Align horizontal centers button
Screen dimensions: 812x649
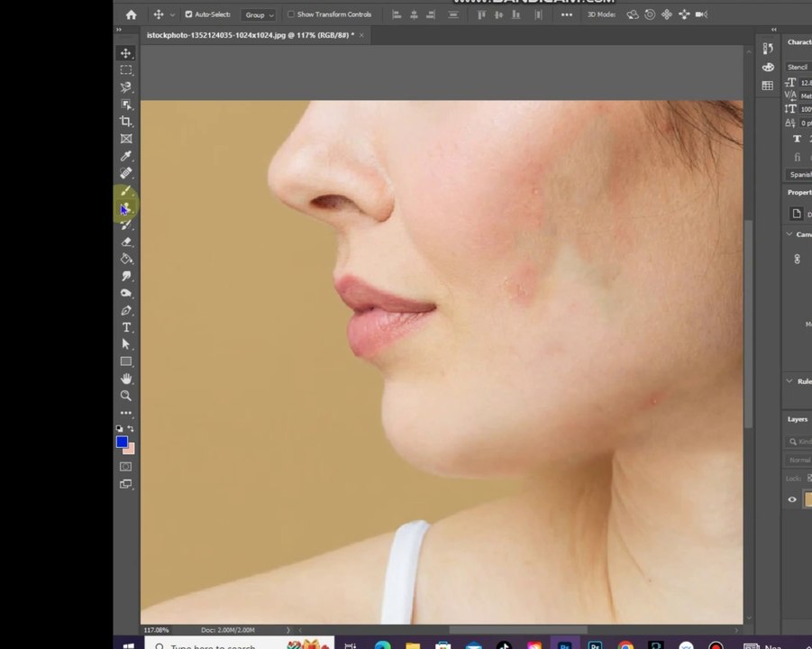[x=414, y=14]
